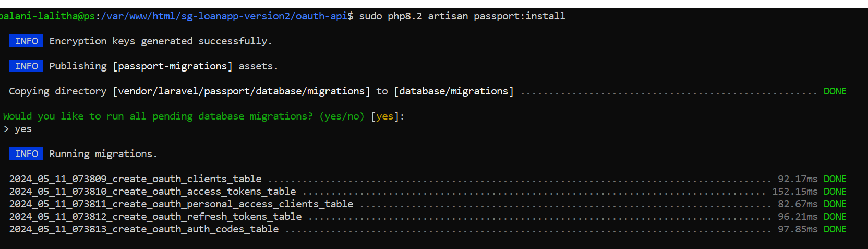Click the INFO badge before Publishing
The image size is (868, 249).
coord(26,66)
